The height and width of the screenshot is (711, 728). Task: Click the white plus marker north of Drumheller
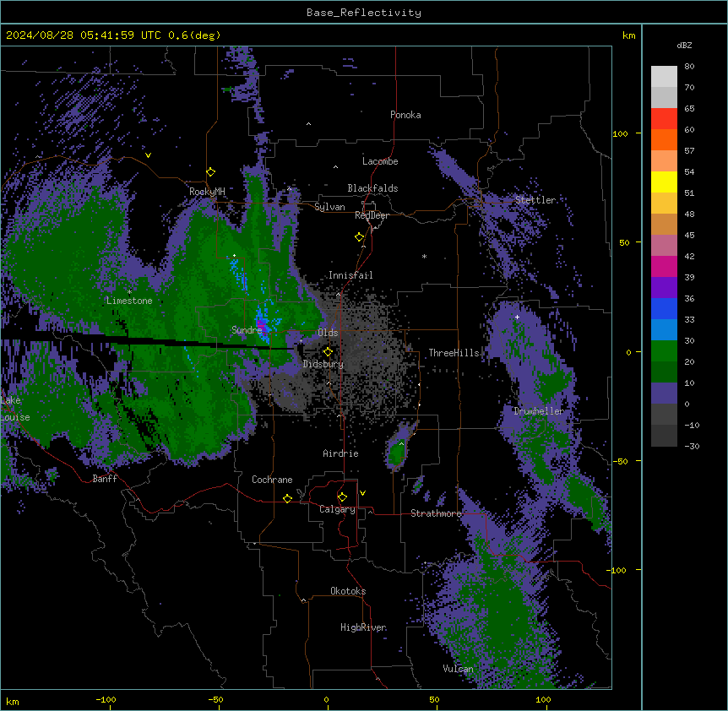pos(517,317)
